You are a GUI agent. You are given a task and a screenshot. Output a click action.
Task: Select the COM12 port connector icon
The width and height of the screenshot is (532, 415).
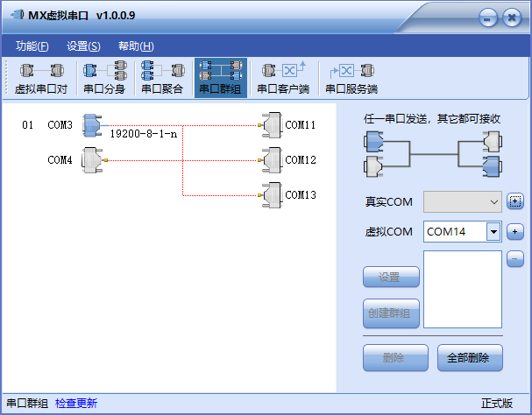[272, 160]
